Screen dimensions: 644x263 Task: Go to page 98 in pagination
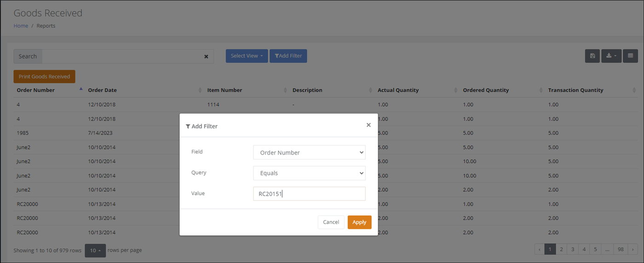tap(621, 249)
